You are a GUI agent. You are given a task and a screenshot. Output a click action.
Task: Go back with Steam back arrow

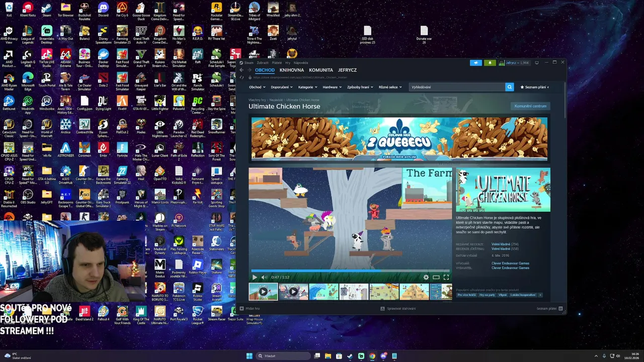tap(242, 70)
